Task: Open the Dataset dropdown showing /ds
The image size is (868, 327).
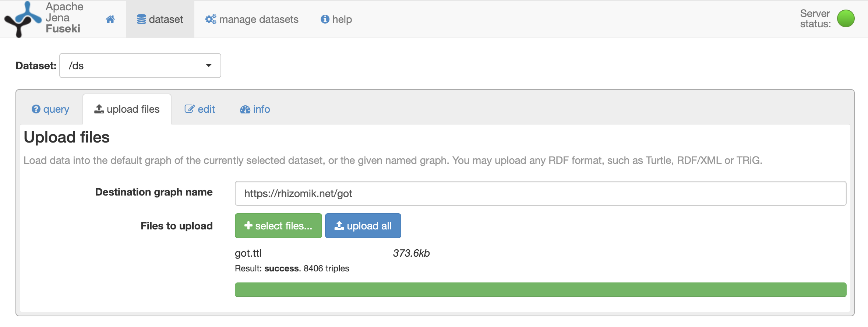Action: (140, 66)
